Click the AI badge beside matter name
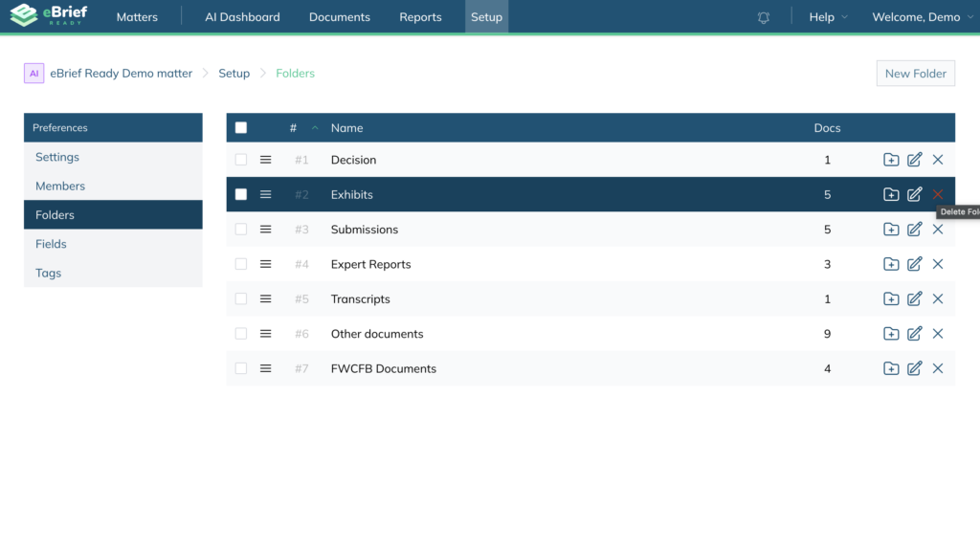This screenshot has height=551, width=980. [x=33, y=73]
